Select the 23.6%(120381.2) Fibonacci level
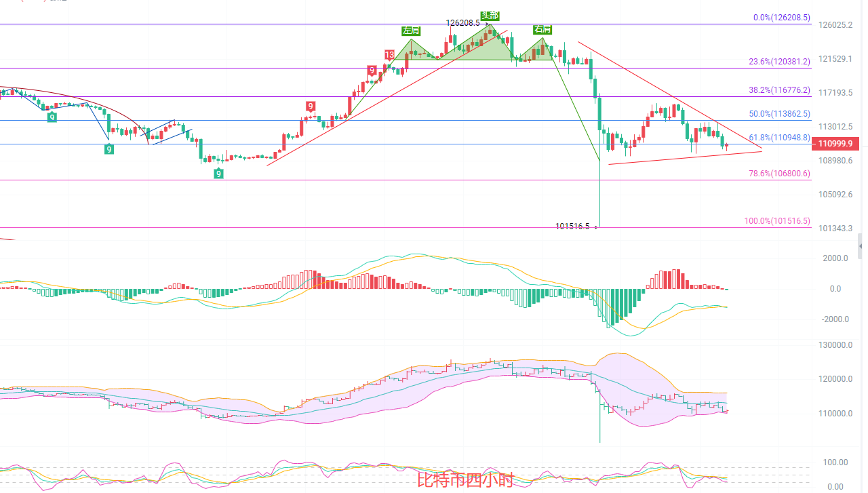This screenshot has height=493, width=868. coord(779,61)
